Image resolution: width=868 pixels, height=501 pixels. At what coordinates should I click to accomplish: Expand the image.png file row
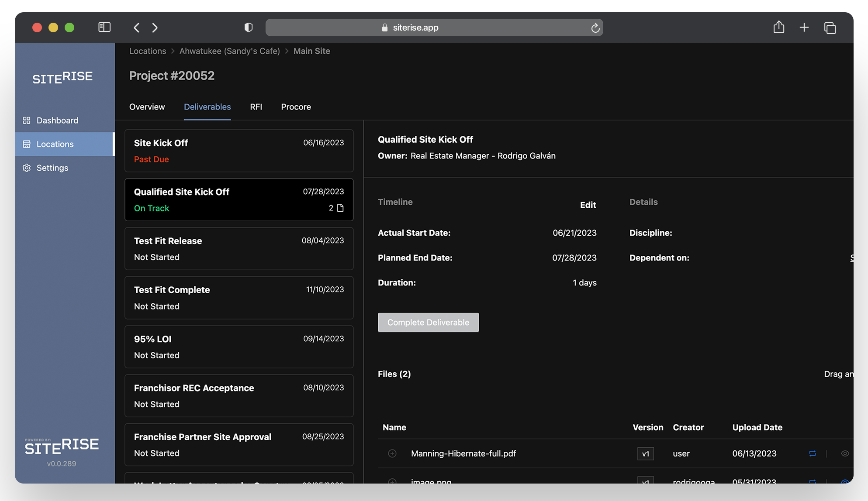(x=392, y=482)
